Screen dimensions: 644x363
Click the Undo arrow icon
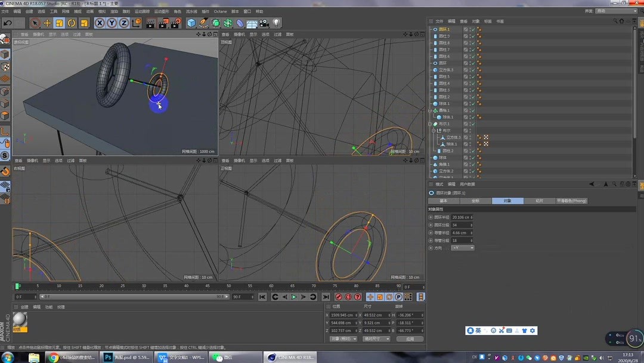pos(7,23)
